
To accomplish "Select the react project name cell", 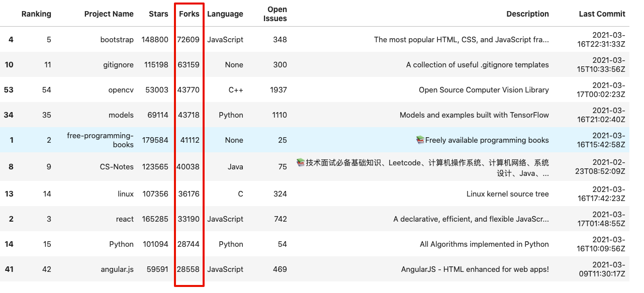I will tap(125, 219).
